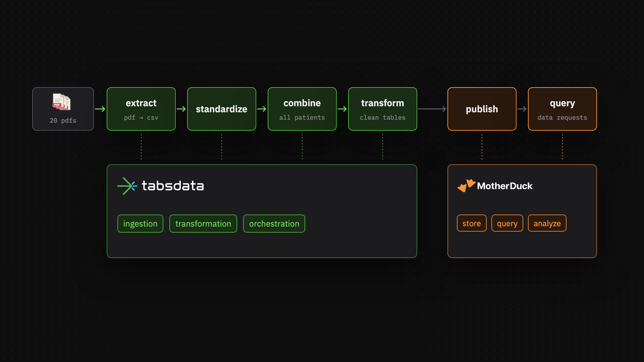The width and height of the screenshot is (644, 362).
Task: Select the publish step box
Action: coord(482,109)
